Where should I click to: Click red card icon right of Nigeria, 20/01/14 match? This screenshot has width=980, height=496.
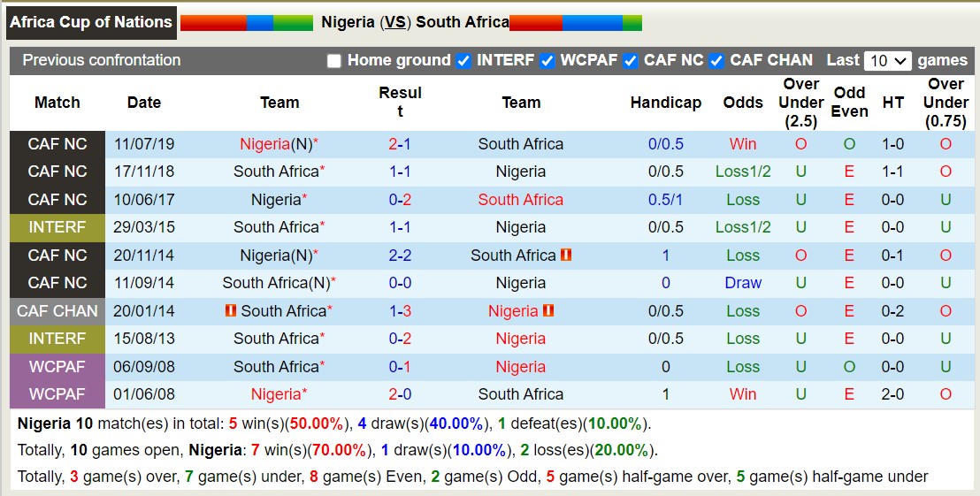[548, 310]
